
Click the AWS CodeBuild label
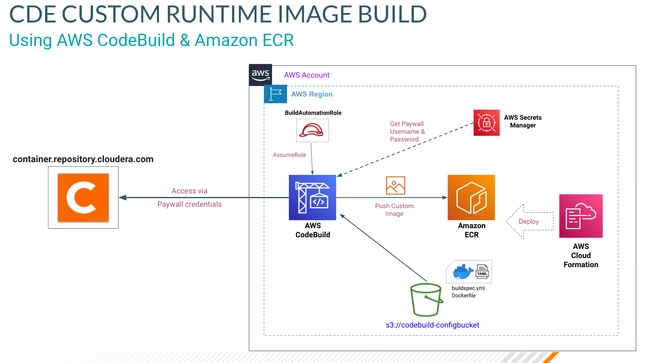pyautogui.click(x=312, y=230)
